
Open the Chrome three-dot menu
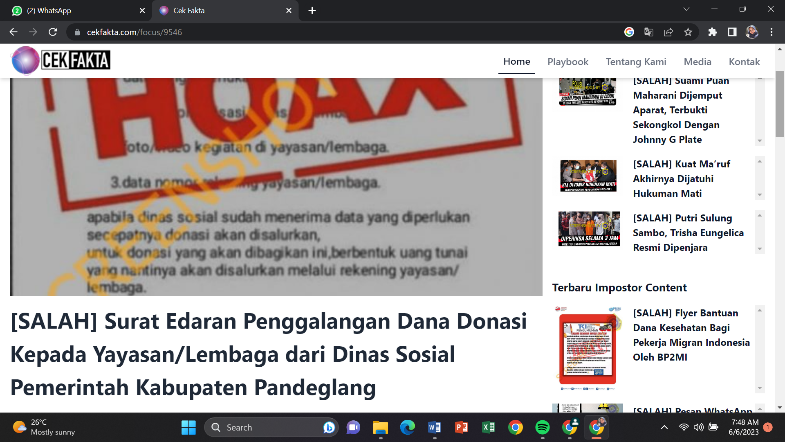771,31
